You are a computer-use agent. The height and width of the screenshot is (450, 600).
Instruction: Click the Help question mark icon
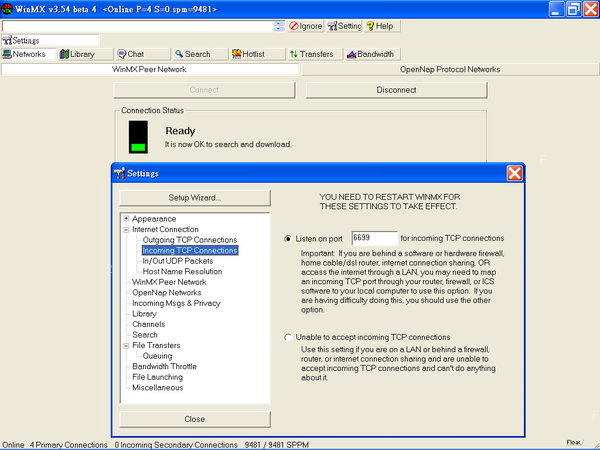(370, 26)
